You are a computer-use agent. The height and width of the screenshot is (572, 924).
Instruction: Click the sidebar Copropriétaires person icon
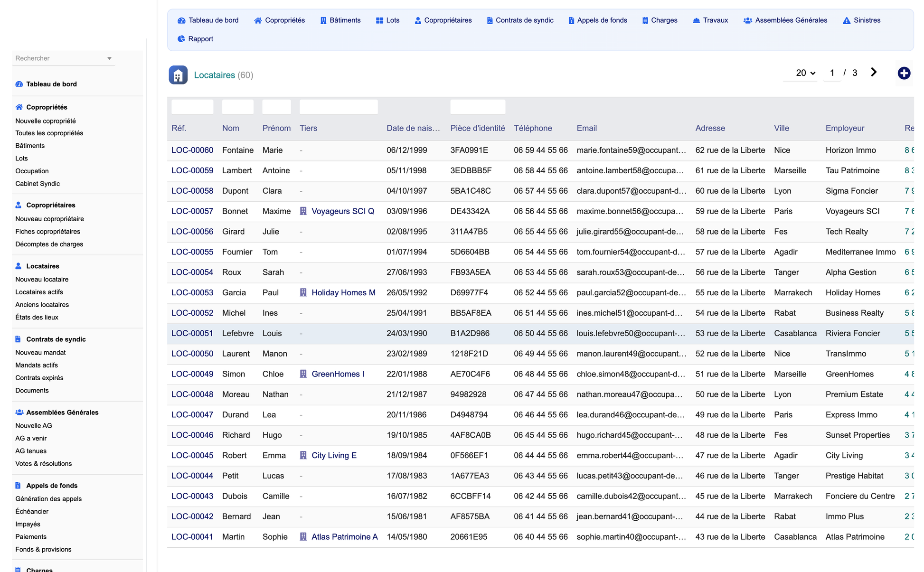tap(19, 205)
